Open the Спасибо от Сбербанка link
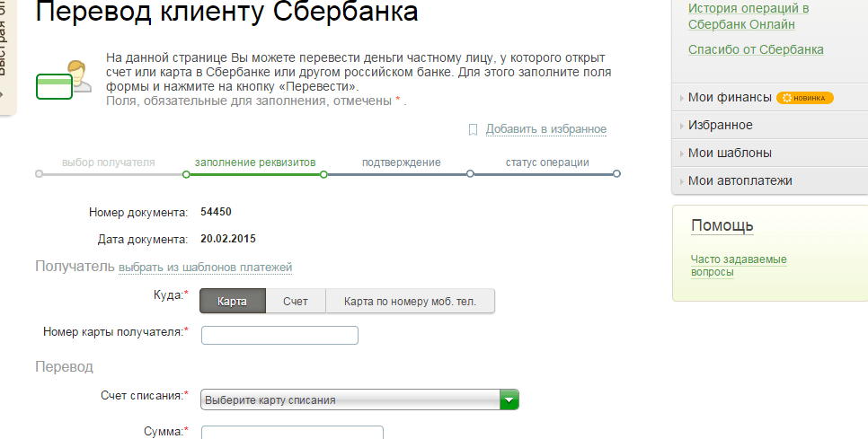 (x=756, y=49)
